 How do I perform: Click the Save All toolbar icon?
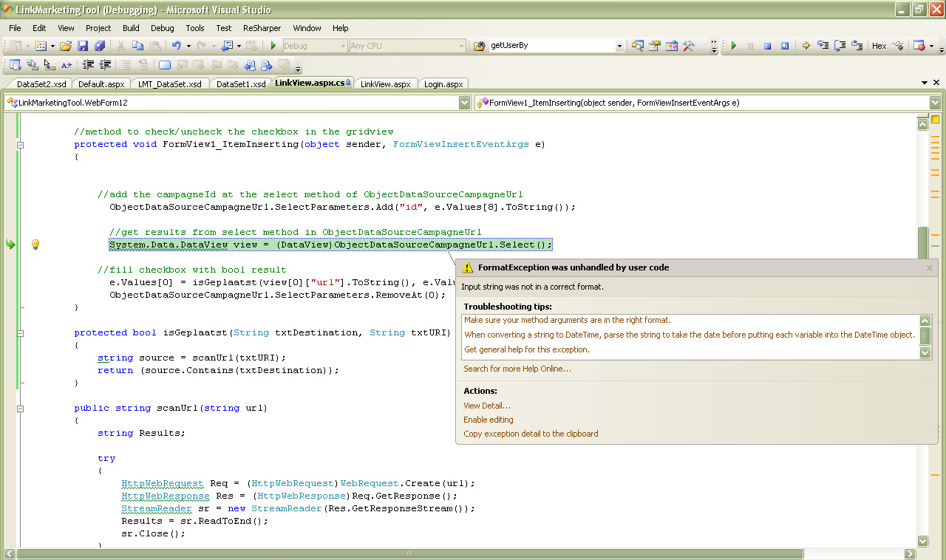100,46
